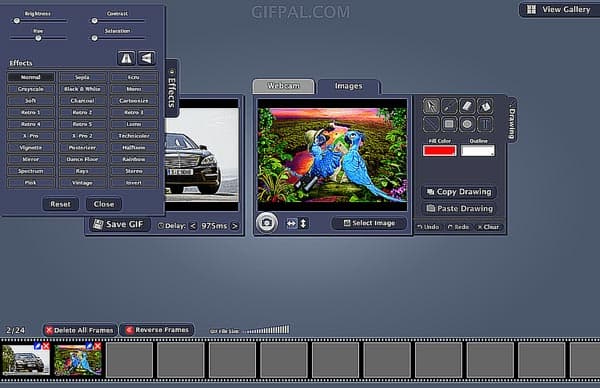Click Undo in drawing panel
Viewport: 600px width, 388px height.
click(x=428, y=227)
